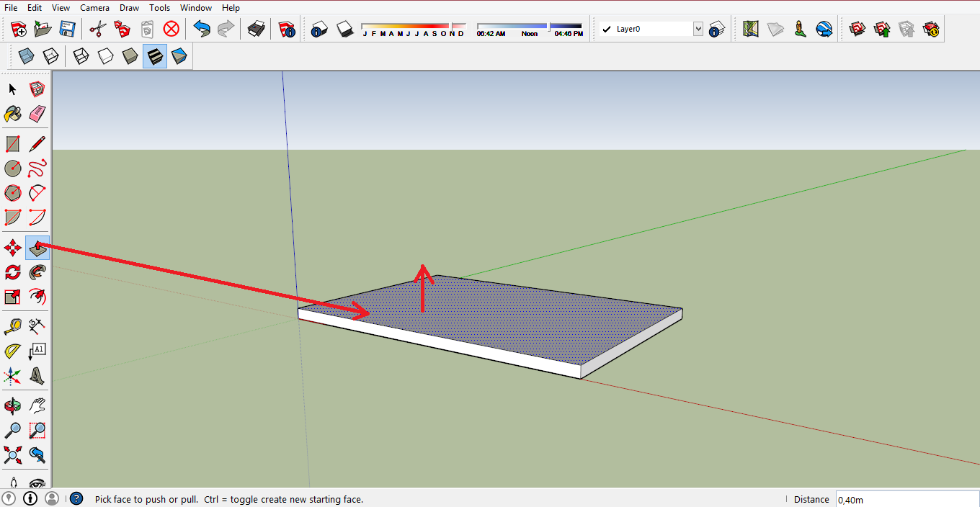Viewport: 980px width, 507px height.
Task: Select the Pan hand tool
Action: 37,406
